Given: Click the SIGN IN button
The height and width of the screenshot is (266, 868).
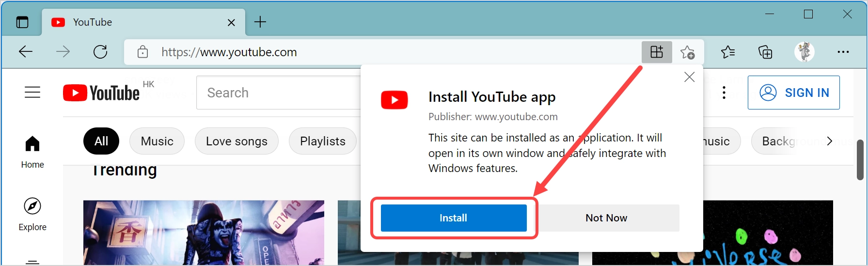Looking at the screenshot, I should click(794, 93).
